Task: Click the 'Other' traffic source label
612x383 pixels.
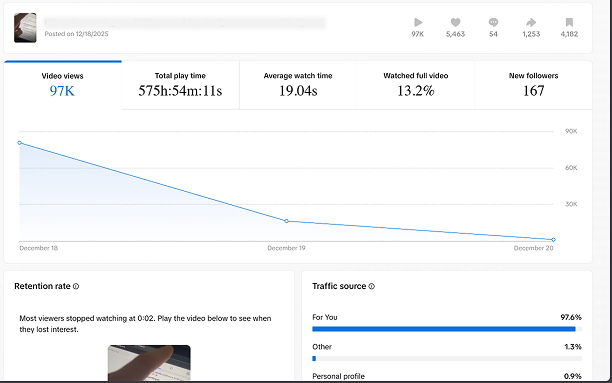Action: pyautogui.click(x=322, y=347)
